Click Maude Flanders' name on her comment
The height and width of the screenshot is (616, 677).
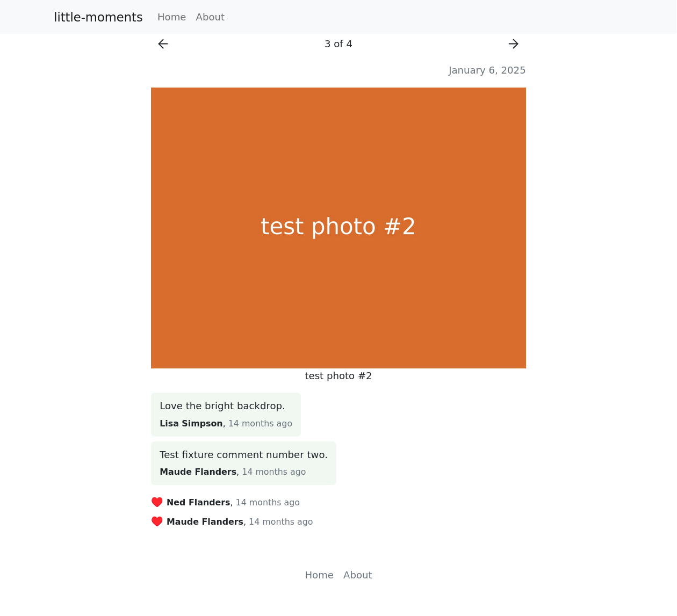click(x=198, y=472)
